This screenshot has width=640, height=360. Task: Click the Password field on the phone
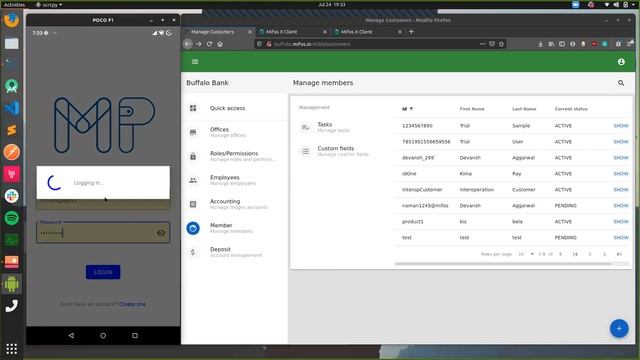(103, 232)
